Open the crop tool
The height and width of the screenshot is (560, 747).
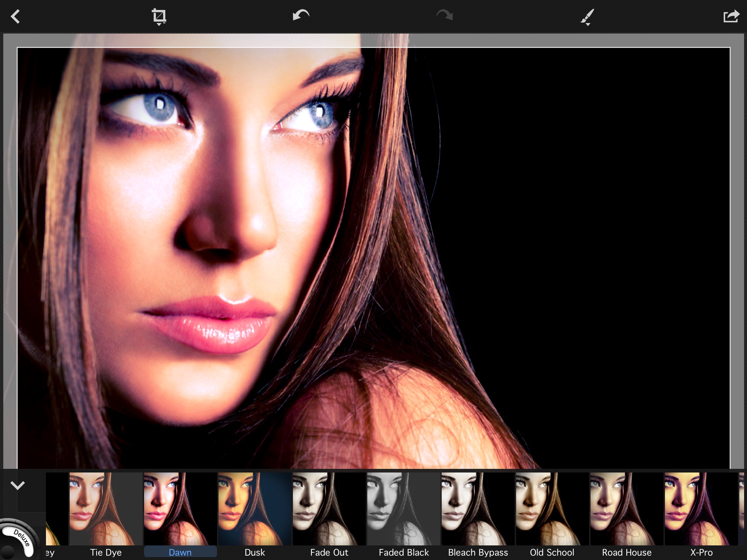(x=159, y=16)
